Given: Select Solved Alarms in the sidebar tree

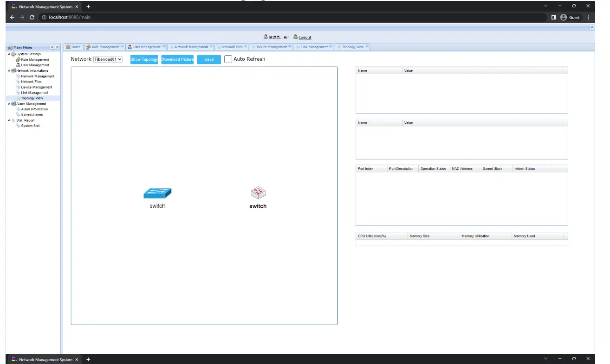Looking at the screenshot, I should [x=31, y=115].
